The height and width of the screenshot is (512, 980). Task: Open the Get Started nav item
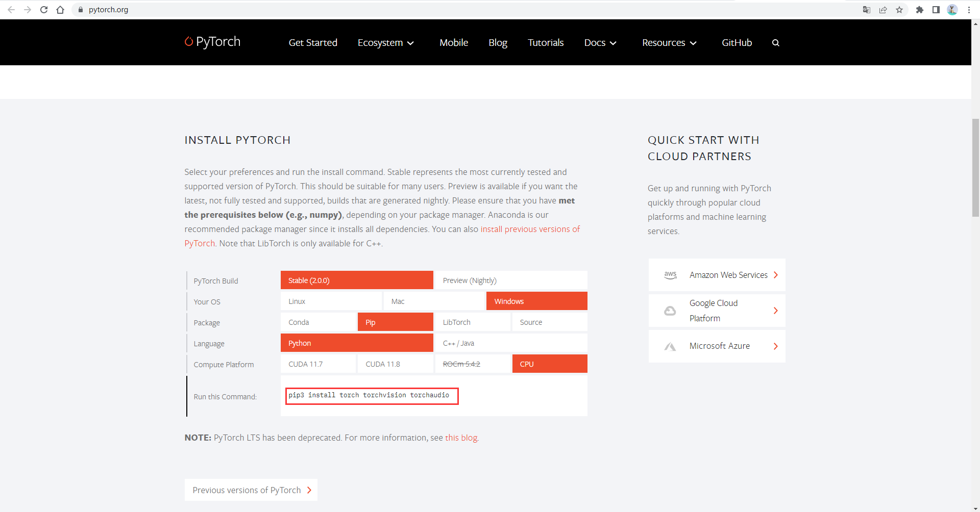(x=313, y=43)
